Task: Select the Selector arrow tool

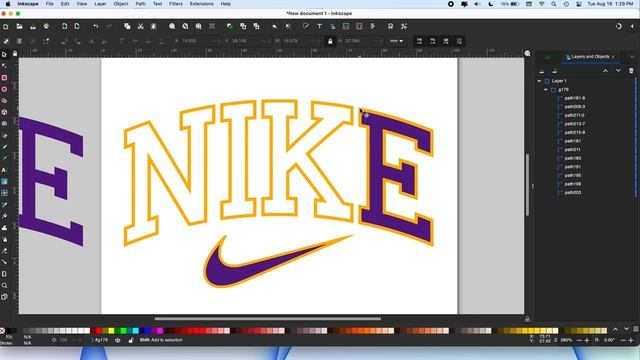Action: [4, 54]
